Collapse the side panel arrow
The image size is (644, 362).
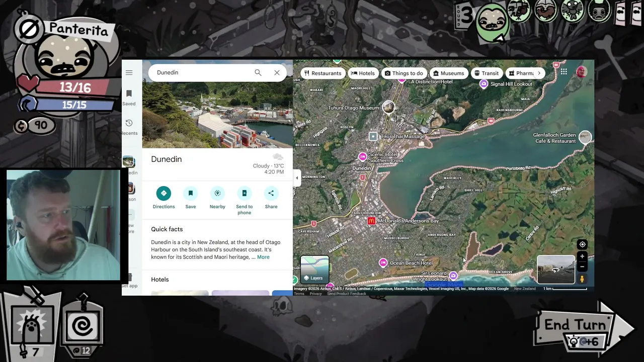click(297, 177)
